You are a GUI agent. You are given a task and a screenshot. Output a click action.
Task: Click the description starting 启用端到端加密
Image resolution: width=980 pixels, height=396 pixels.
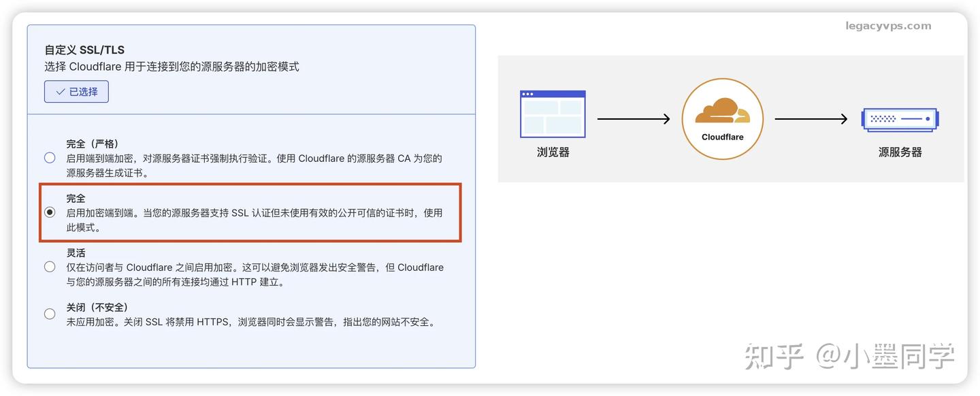click(255, 165)
